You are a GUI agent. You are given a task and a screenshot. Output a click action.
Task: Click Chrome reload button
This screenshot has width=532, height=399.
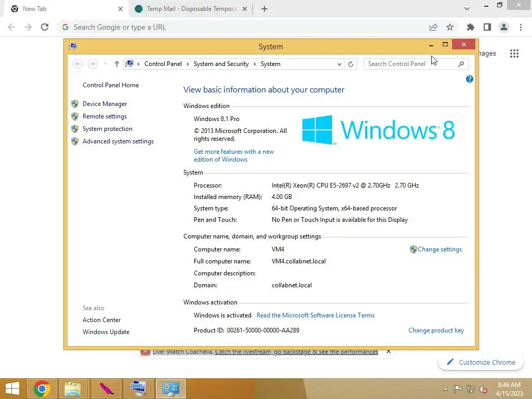tap(45, 27)
